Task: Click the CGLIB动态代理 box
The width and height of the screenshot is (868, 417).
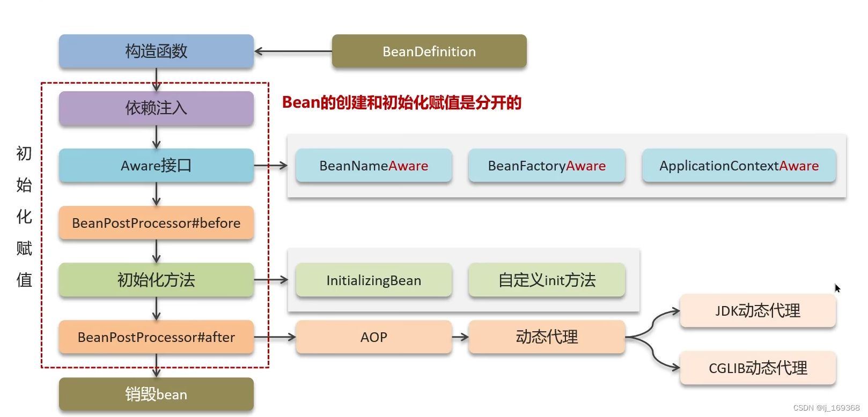Action: pos(758,368)
